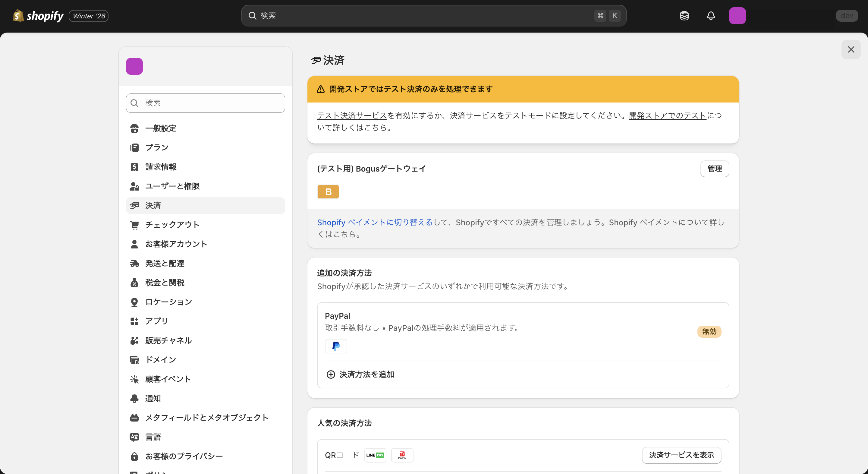
Task: Click the 決済サービスを表示 button
Action: click(x=681, y=455)
